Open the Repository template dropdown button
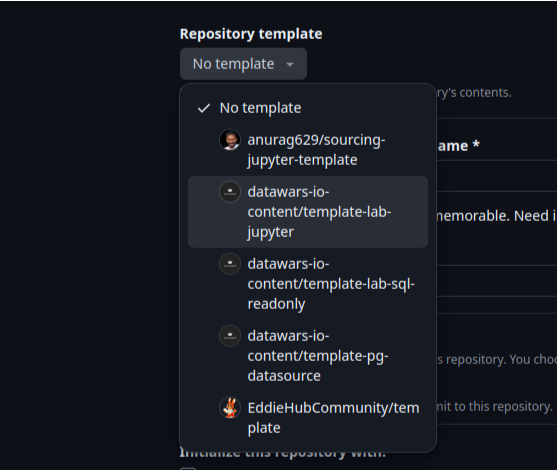Viewport: 557px width, 470px height. tap(243, 64)
